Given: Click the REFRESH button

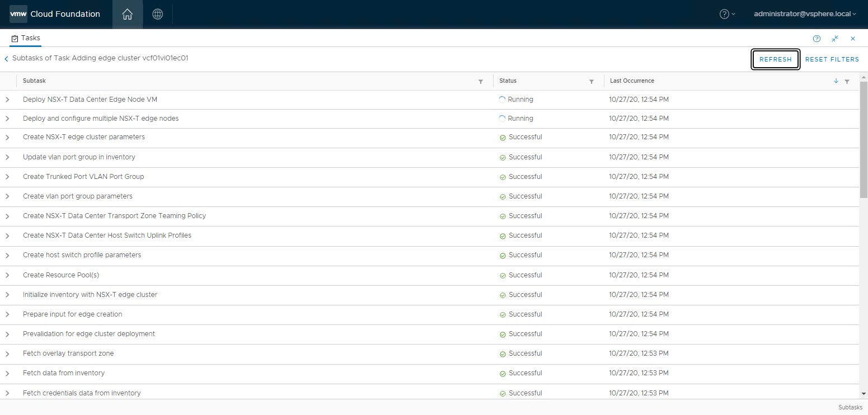Looking at the screenshot, I should [x=775, y=59].
